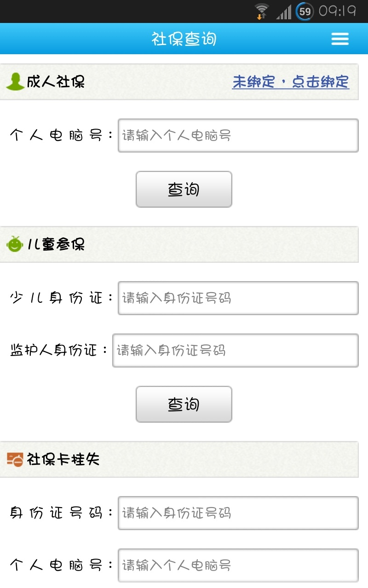
Task: Click the green children's insurance icon
Action: (x=15, y=244)
